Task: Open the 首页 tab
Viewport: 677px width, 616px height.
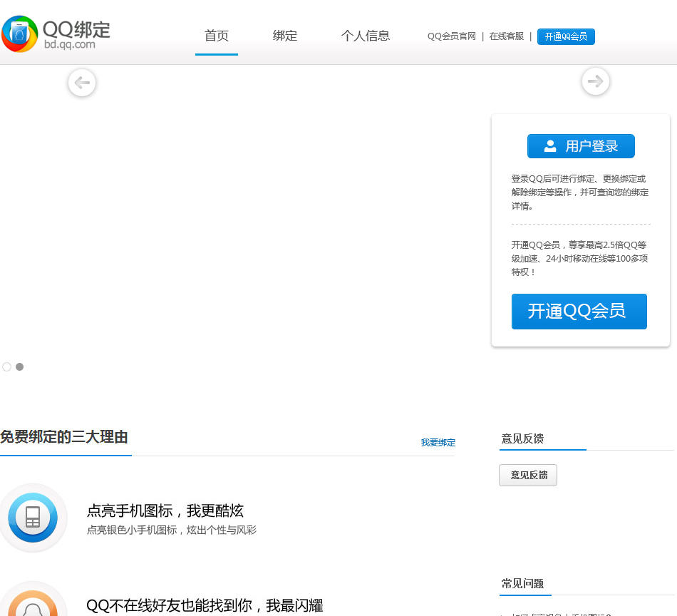Action: point(217,36)
